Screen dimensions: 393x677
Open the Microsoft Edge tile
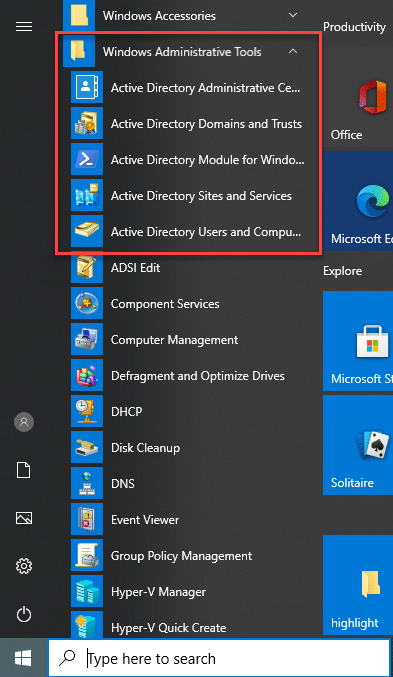pos(358,201)
